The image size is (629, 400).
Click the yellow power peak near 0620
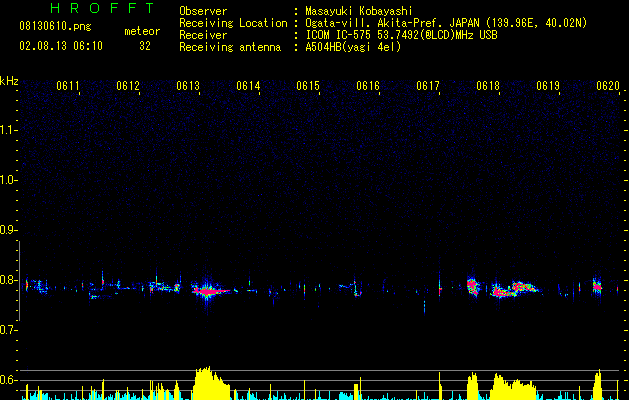pyautogui.click(x=598, y=385)
